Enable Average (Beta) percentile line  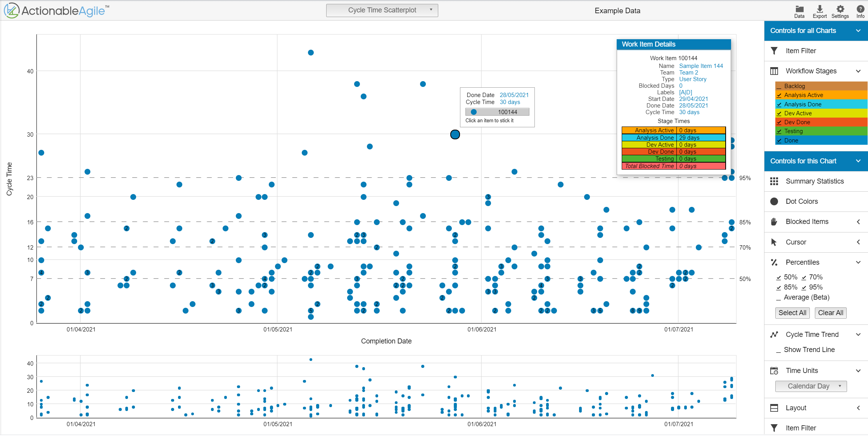coord(778,298)
